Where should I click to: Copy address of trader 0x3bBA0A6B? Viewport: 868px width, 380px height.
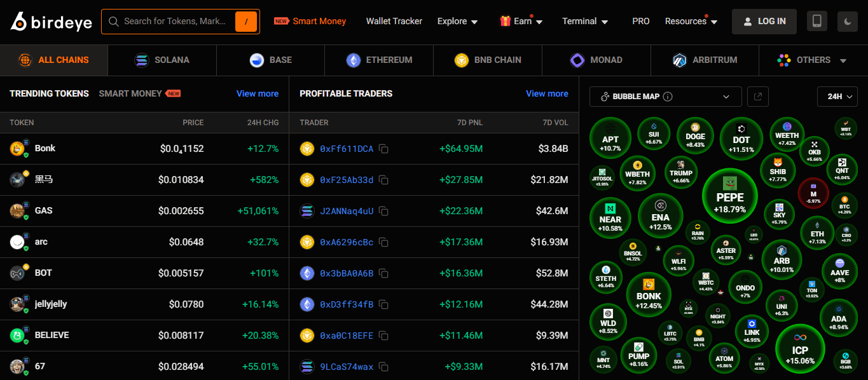(x=383, y=273)
